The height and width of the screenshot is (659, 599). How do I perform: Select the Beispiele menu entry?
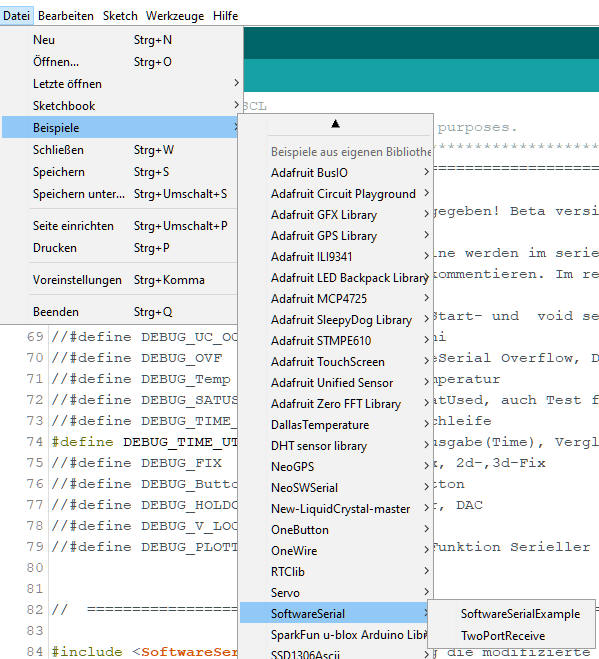pyautogui.click(x=120, y=127)
